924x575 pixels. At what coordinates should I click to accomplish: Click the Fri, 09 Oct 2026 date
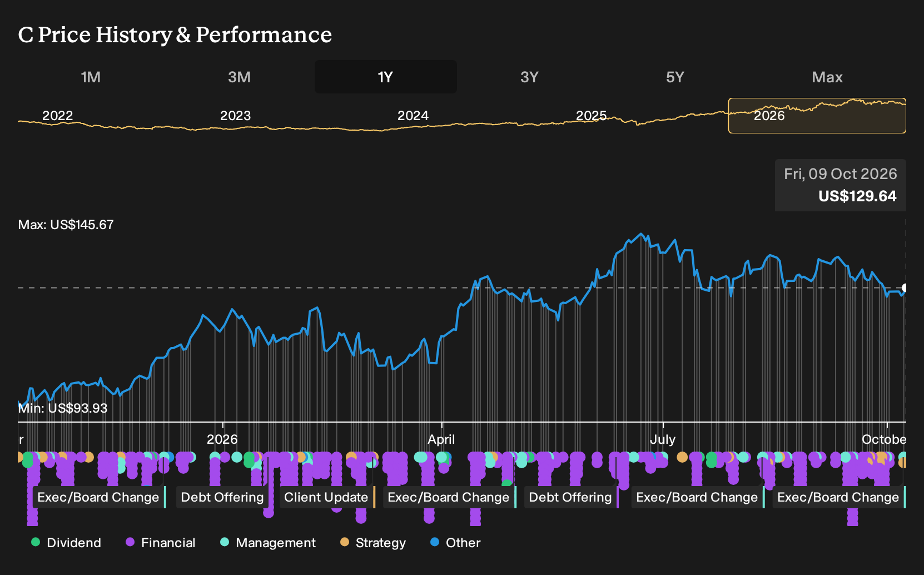coord(841,174)
